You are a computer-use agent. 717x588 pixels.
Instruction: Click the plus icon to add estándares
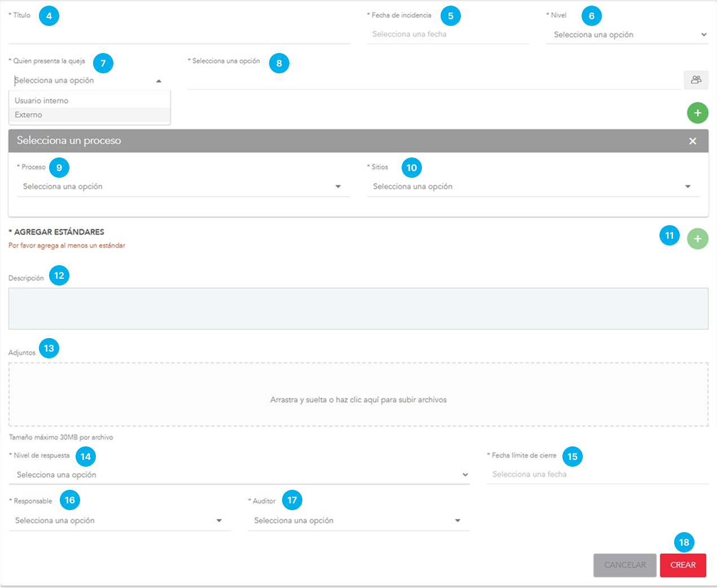697,239
